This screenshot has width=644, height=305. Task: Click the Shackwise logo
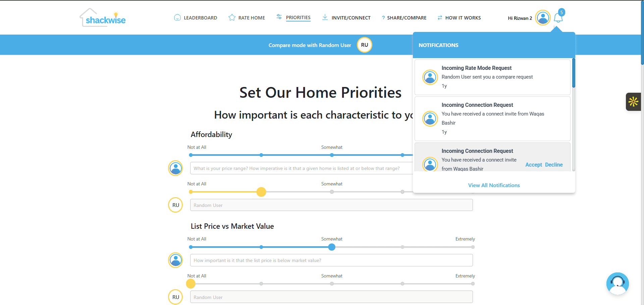click(103, 17)
